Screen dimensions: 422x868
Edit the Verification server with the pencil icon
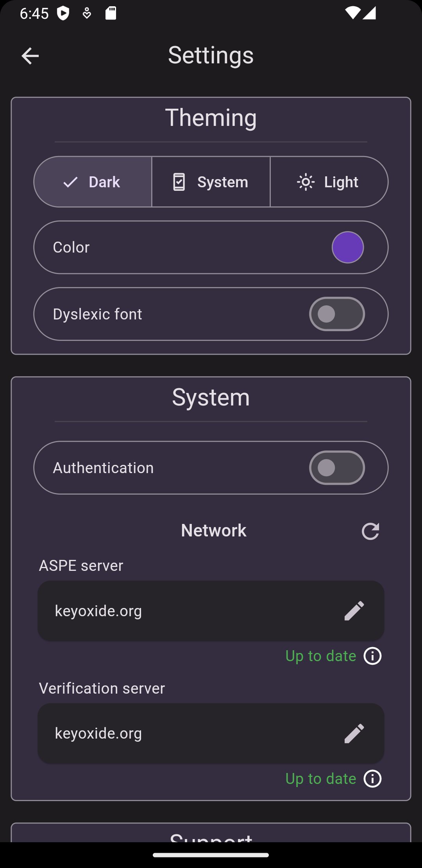click(354, 733)
